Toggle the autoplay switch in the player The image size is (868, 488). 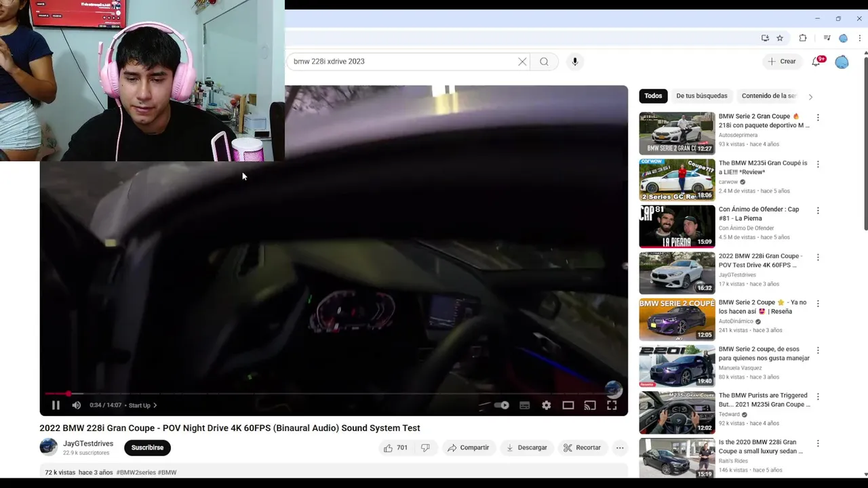(502, 405)
